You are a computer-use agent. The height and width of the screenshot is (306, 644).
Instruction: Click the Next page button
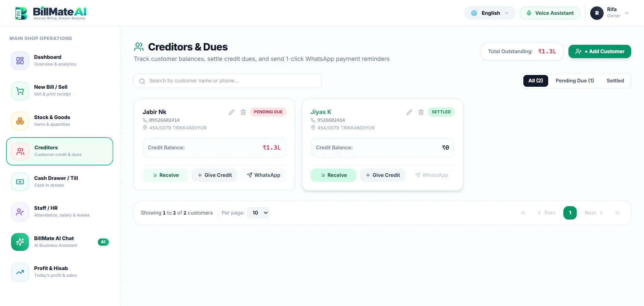[594, 213]
